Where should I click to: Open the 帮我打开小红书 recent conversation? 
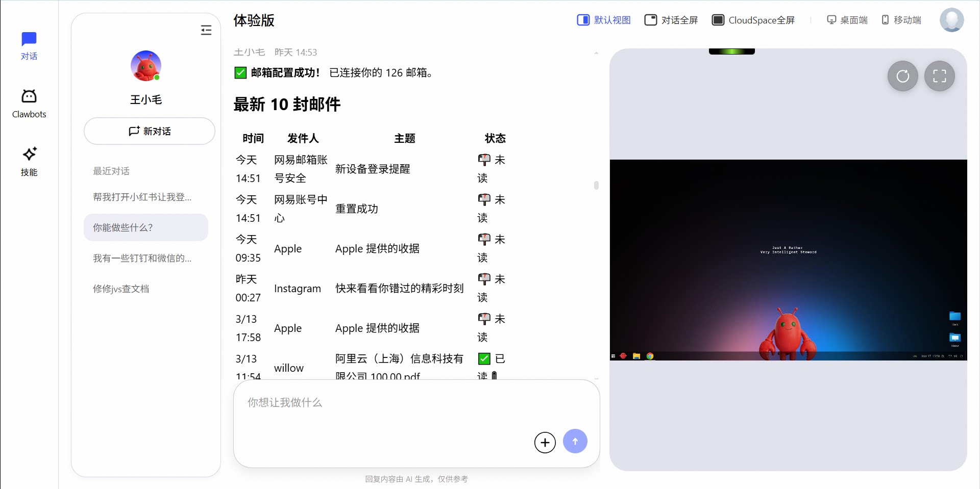tap(142, 197)
